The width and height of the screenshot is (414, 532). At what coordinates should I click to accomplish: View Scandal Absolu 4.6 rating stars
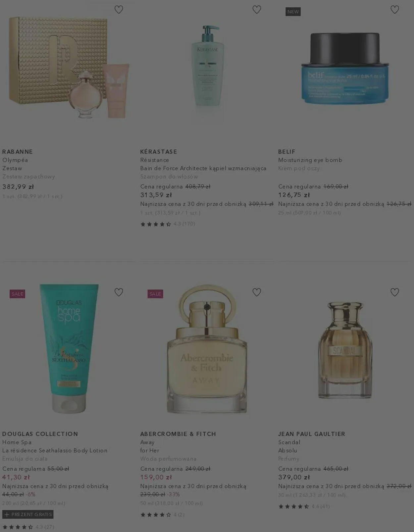[x=304, y=506]
